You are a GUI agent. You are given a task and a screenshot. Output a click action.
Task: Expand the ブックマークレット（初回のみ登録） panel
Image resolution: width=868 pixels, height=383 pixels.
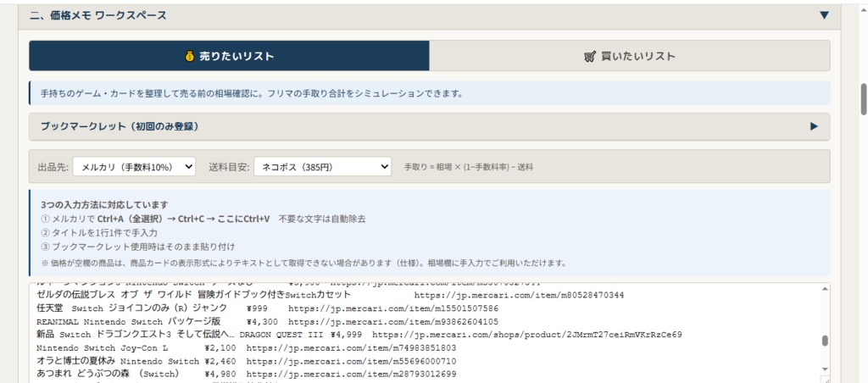tap(430, 127)
